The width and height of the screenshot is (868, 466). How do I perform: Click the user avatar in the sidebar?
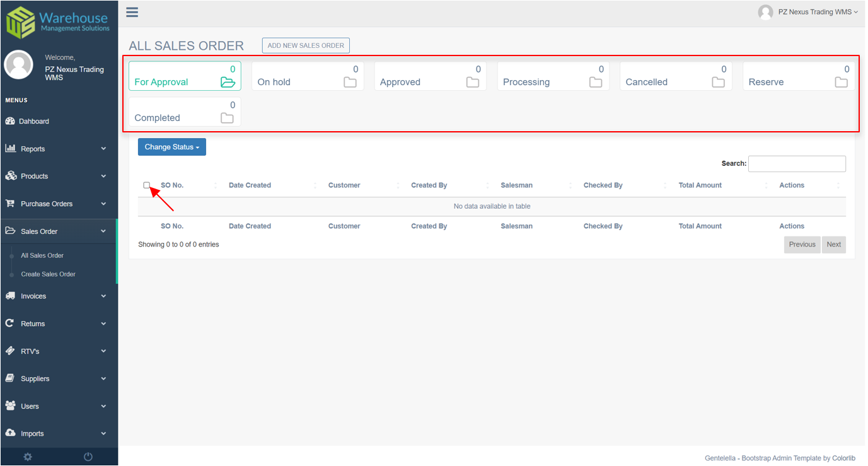click(18, 64)
